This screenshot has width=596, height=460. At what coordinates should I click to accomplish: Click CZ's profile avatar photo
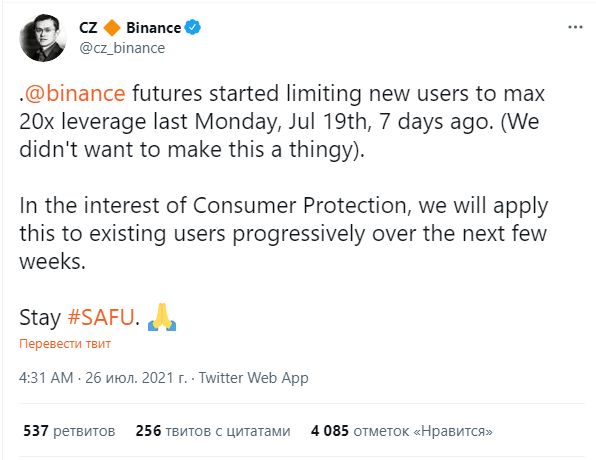(43, 38)
